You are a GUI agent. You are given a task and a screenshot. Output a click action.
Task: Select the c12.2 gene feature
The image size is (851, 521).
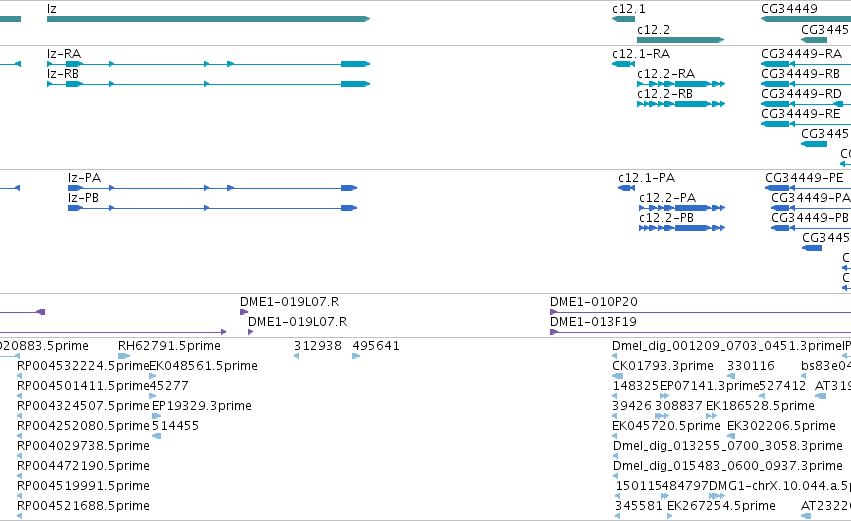coord(681,40)
